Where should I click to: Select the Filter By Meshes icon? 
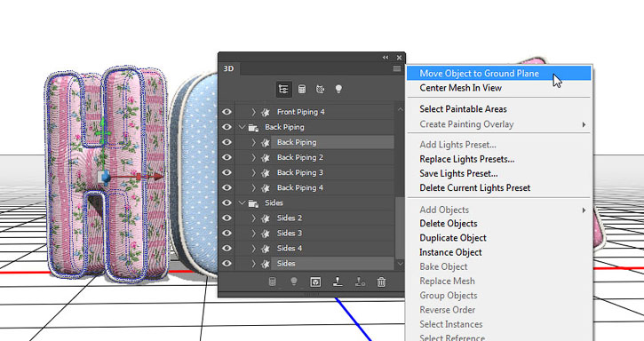click(302, 89)
